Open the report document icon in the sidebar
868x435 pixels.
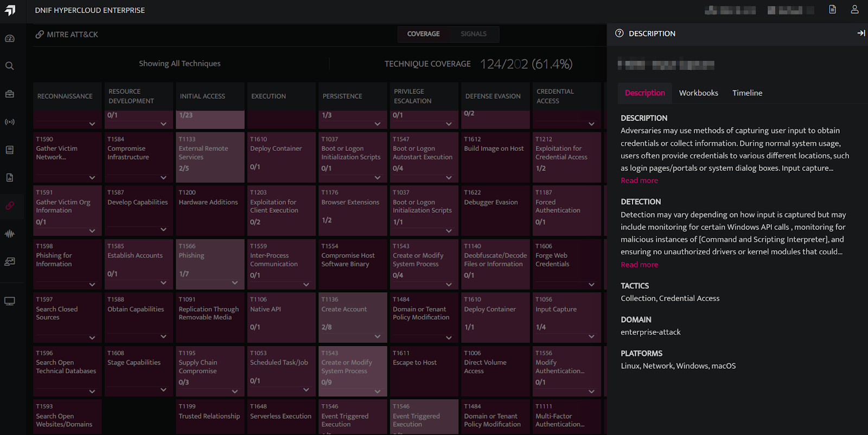(x=10, y=177)
